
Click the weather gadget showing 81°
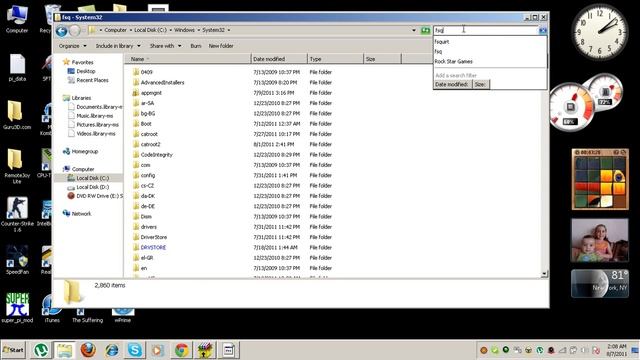pyautogui.click(x=600, y=283)
